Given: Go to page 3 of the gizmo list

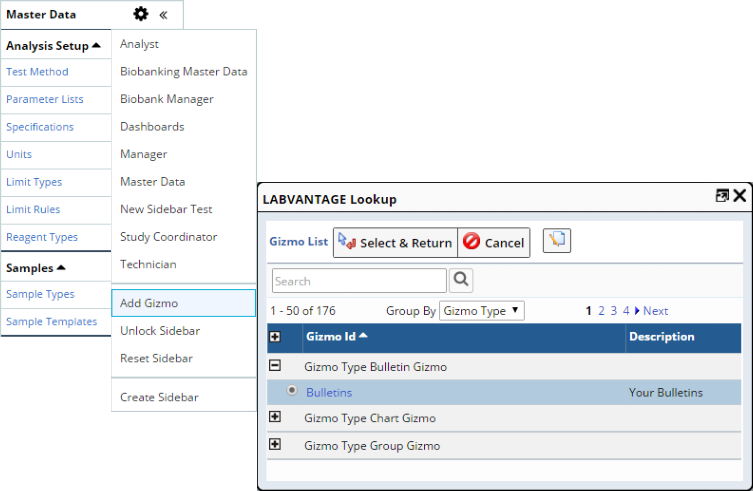Looking at the screenshot, I should [614, 311].
